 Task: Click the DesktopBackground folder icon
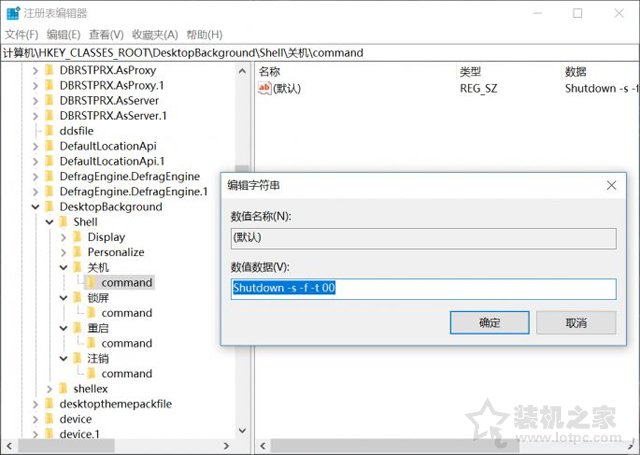tap(50, 207)
